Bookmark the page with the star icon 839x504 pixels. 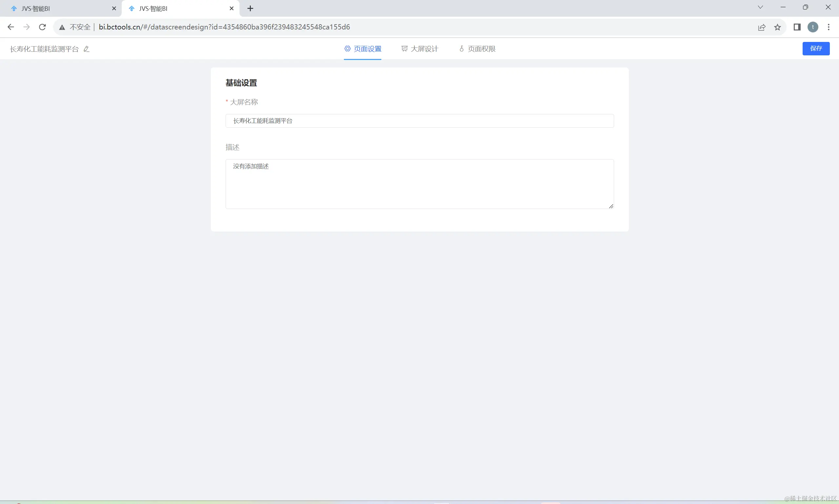tap(777, 27)
